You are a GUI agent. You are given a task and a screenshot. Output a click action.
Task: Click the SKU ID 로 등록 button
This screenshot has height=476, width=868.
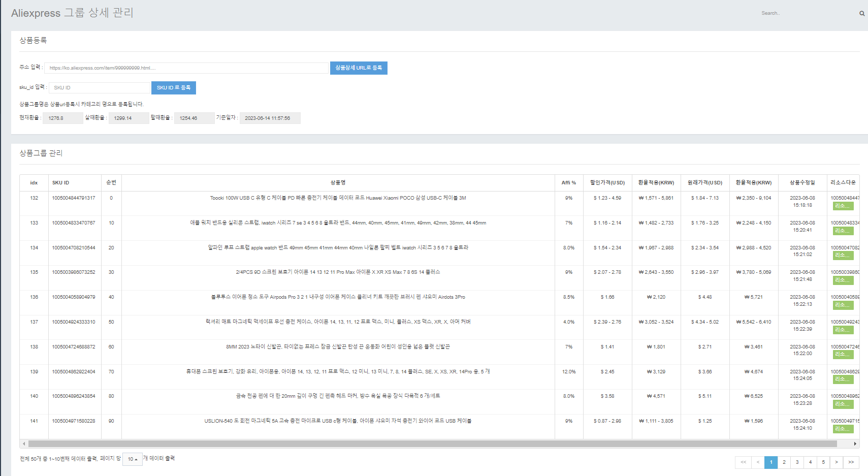click(173, 88)
